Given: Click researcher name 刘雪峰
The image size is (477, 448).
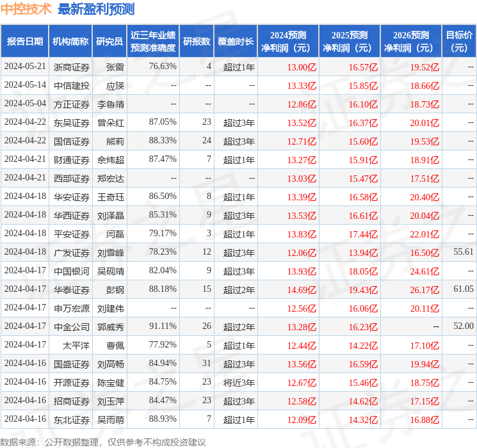Looking at the screenshot, I should (111, 253).
